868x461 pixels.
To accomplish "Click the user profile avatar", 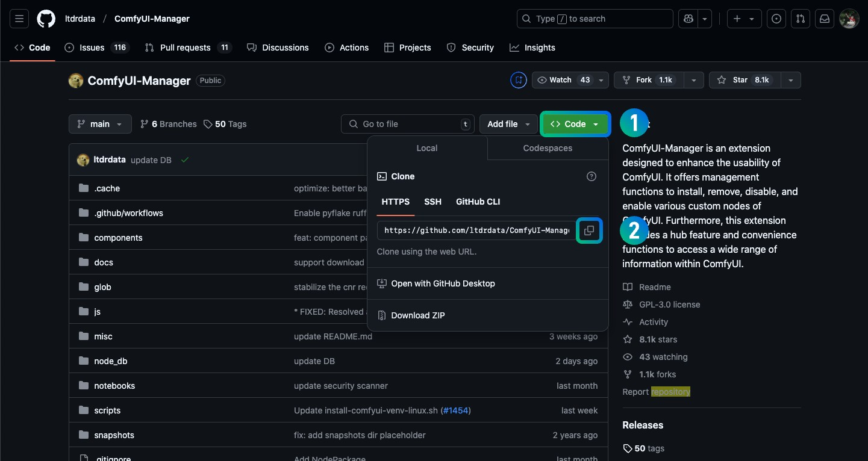I will click(x=849, y=19).
